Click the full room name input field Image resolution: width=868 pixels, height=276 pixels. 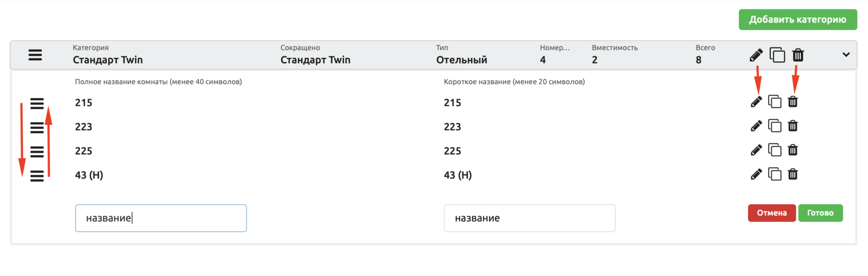pos(161,218)
